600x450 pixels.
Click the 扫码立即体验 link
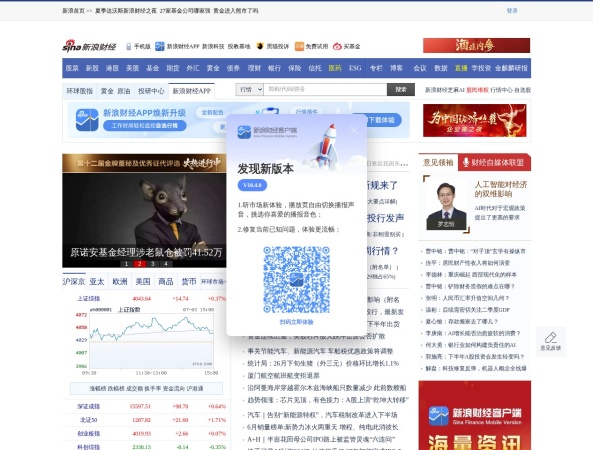pyautogui.click(x=297, y=322)
